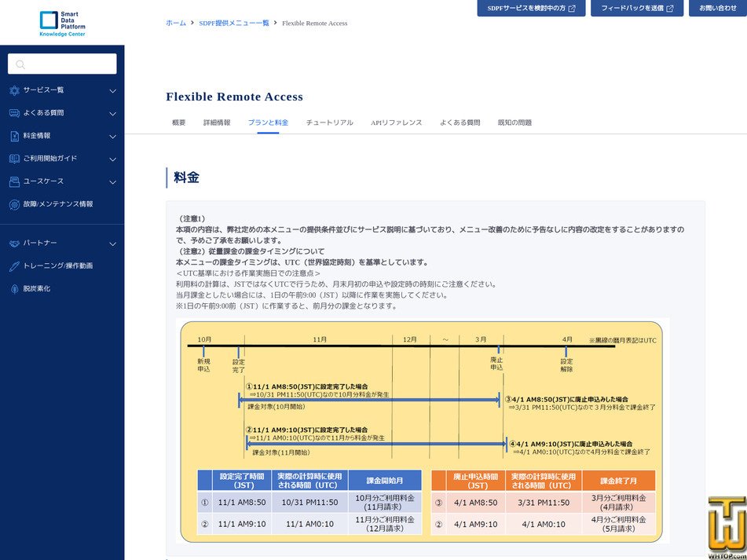Click the パートナー handshake icon

coord(14,243)
